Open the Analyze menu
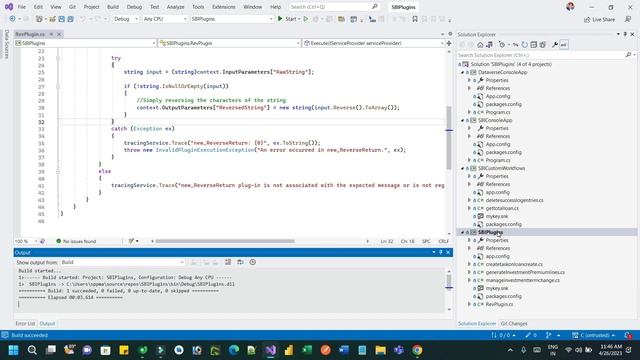This screenshot has width=640, height=360. pos(176,7)
